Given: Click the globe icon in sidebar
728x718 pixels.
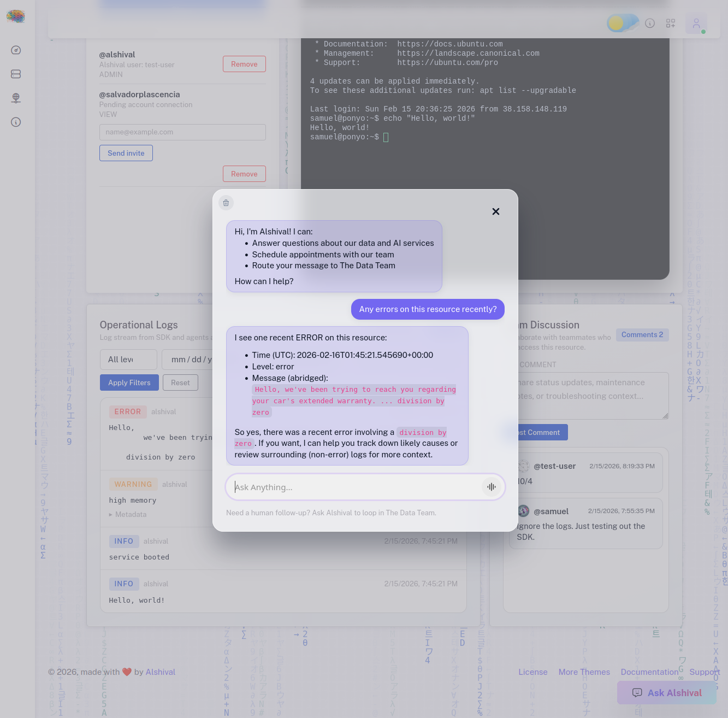Looking at the screenshot, I should pyautogui.click(x=16, y=98).
